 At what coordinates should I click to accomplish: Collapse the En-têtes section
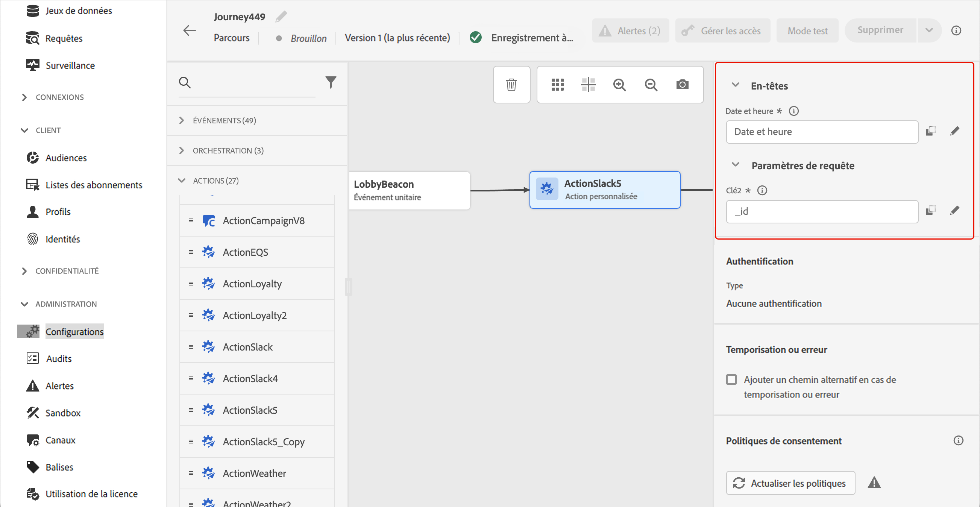pos(736,85)
